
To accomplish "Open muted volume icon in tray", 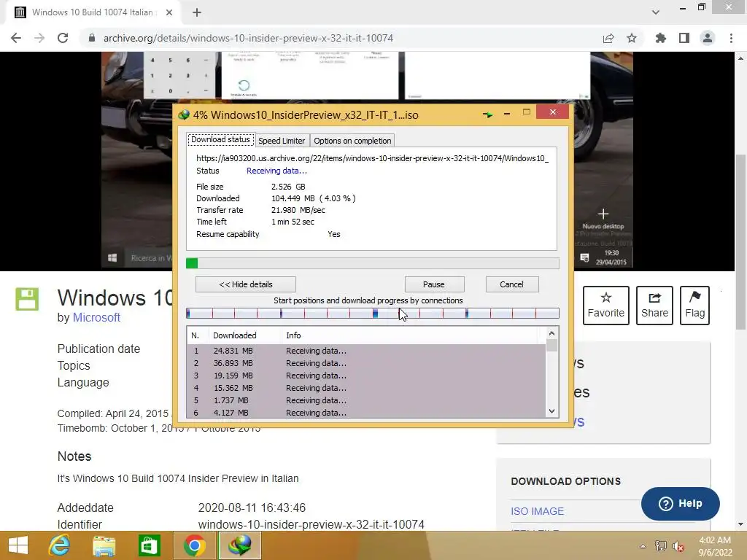I will pos(678,546).
